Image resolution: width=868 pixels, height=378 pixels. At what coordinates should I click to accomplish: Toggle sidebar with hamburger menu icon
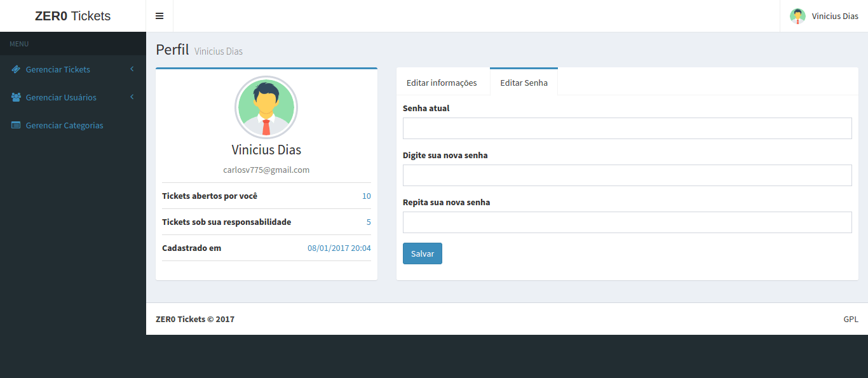159,16
